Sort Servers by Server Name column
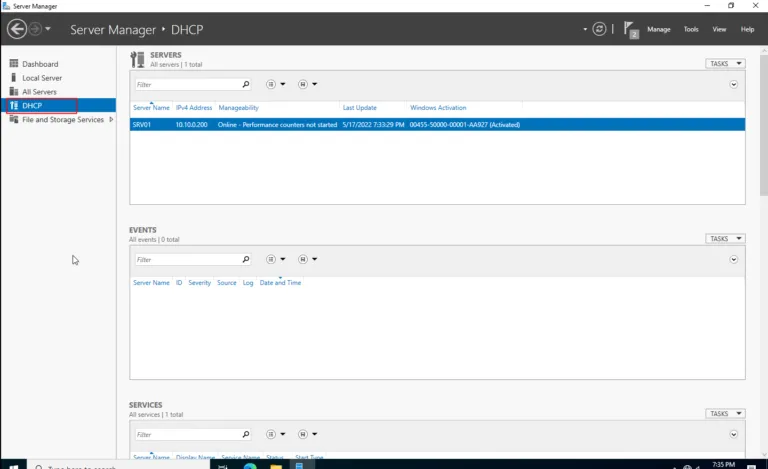 [151, 108]
